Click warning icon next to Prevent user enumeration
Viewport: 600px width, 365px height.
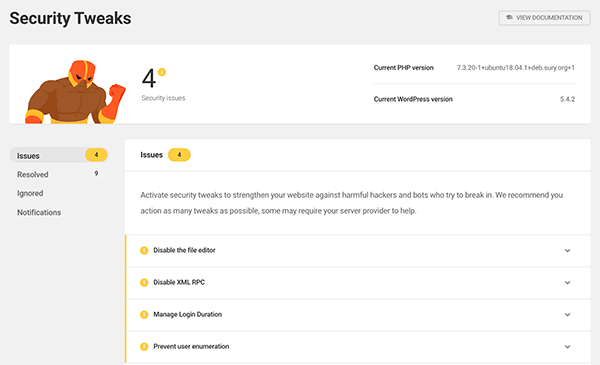[x=144, y=347]
